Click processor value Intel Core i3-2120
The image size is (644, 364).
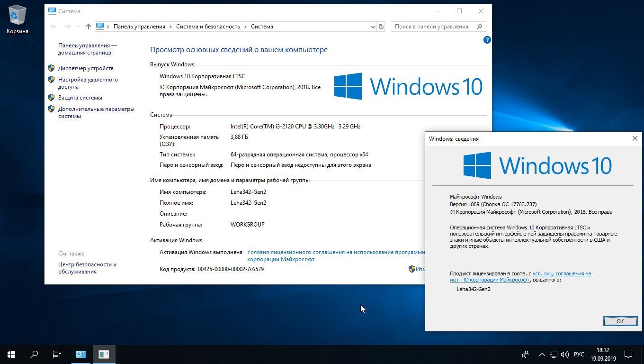(x=295, y=127)
